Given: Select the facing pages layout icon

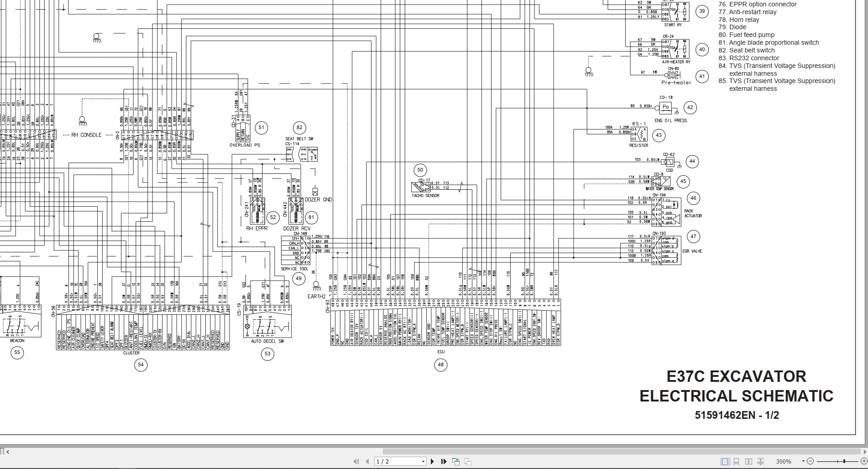Looking at the screenshot, I should click(748, 462).
